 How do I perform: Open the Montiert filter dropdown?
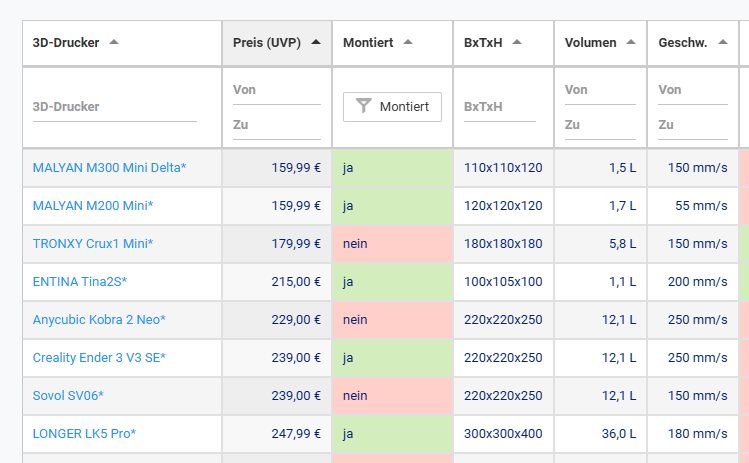pos(392,107)
